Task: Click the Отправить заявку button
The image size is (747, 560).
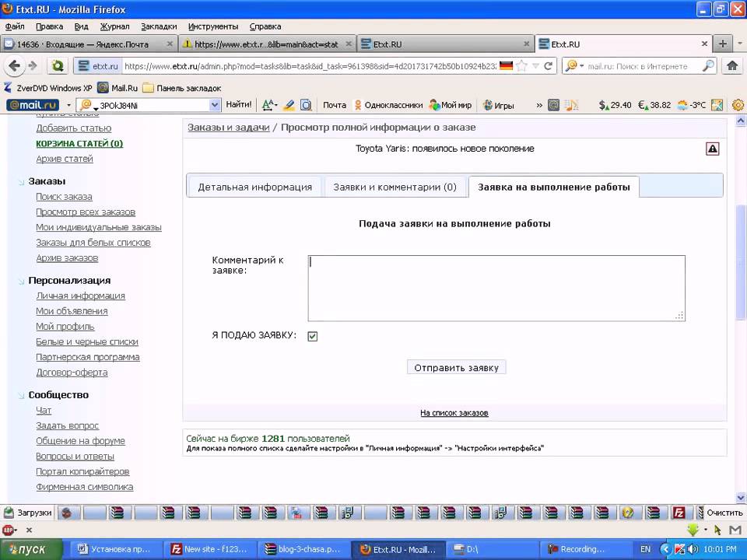Action: tap(457, 368)
